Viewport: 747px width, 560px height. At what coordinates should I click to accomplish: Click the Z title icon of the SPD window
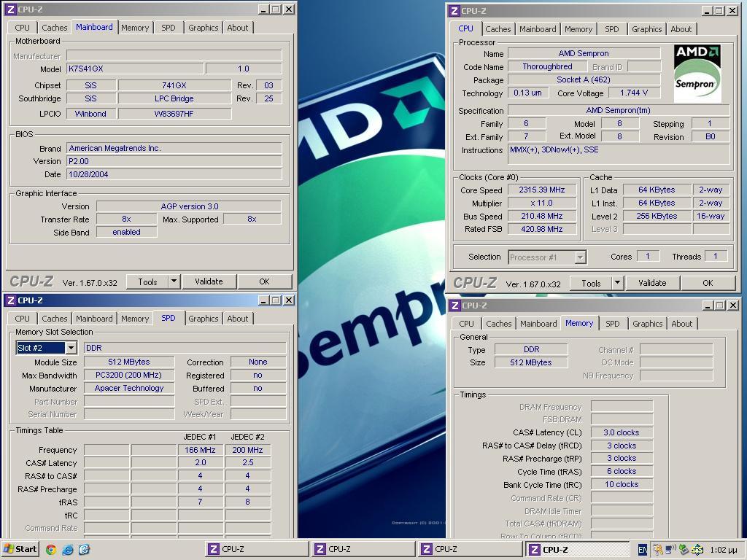tap(11, 300)
